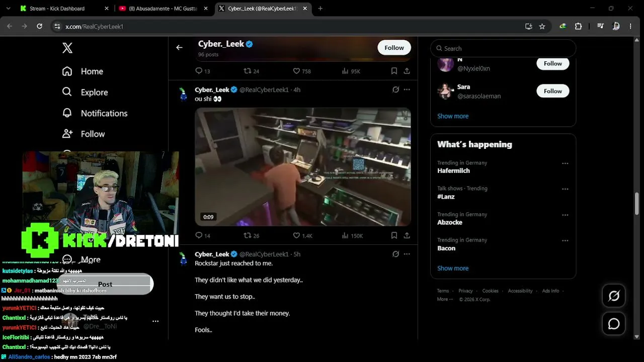Like the 'ou shi' post with 1.4K likes

303,235
